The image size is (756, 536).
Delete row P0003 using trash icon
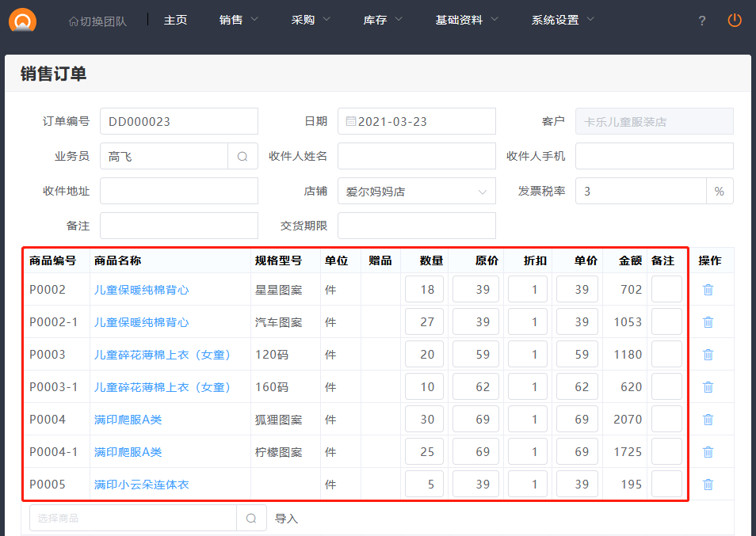pos(708,355)
